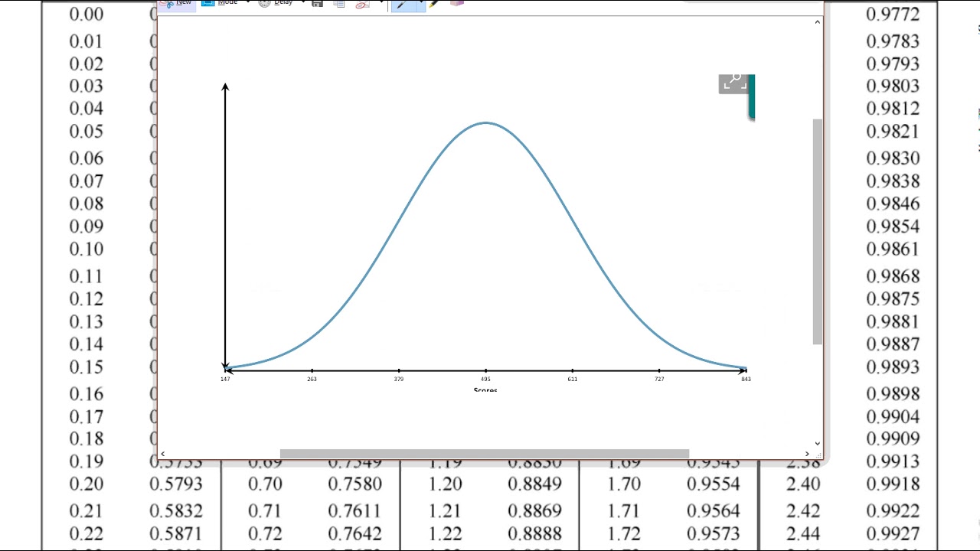Click z value 2.40
Image resolution: width=980 pixels, height=551 pixels.
(x=803, y=484)
